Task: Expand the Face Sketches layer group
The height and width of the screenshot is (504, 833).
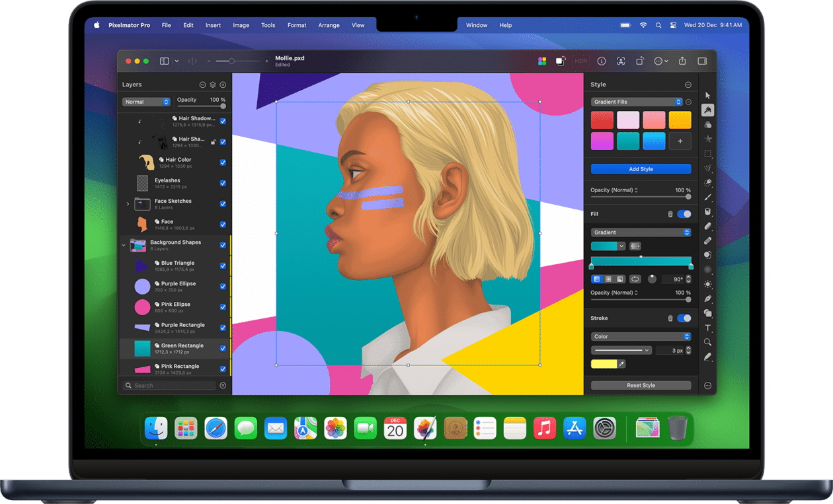Action: (128, 203)
